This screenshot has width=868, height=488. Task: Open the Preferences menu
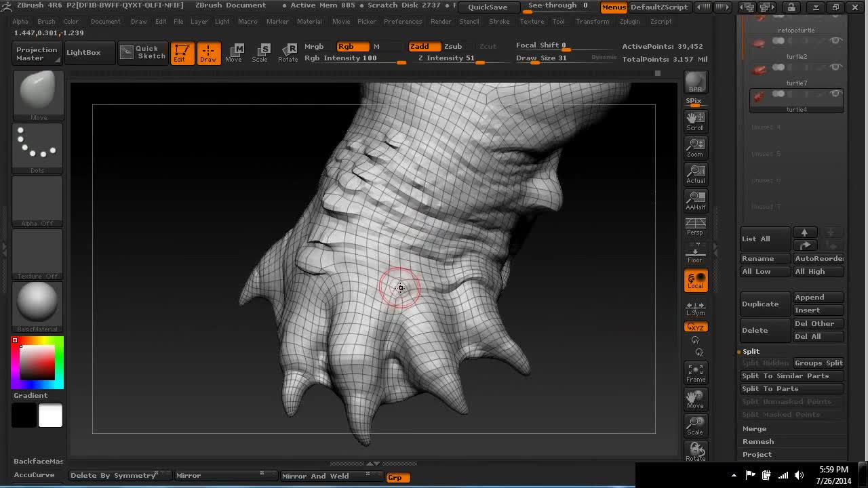[403, 21]
